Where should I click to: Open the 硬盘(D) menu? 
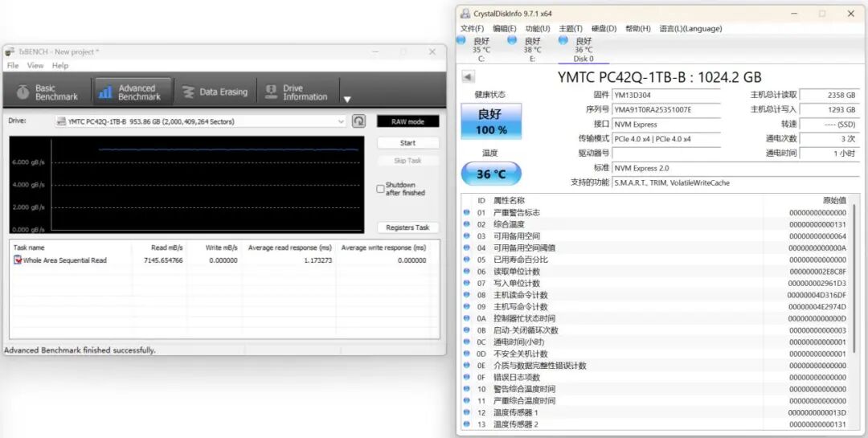pyautogui.click(x=604, y=28)
